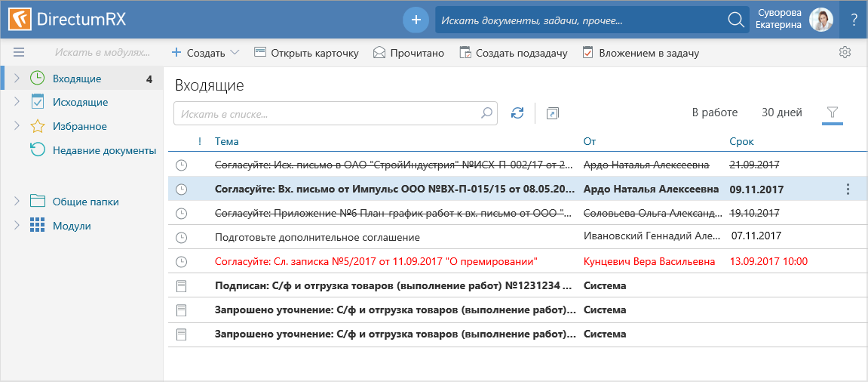Click the magnifier icon in global search
Viewport: 868px width, 382px height.
tap(736, 20)
